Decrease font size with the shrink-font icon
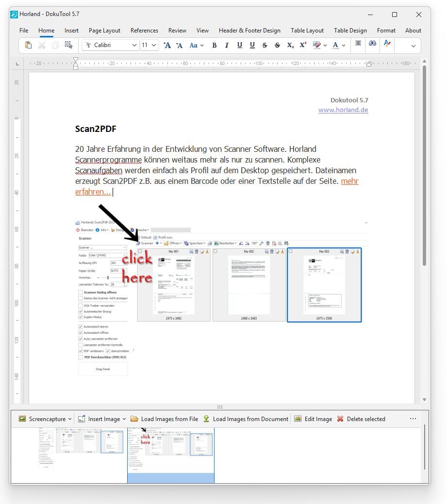 point(180,45)
